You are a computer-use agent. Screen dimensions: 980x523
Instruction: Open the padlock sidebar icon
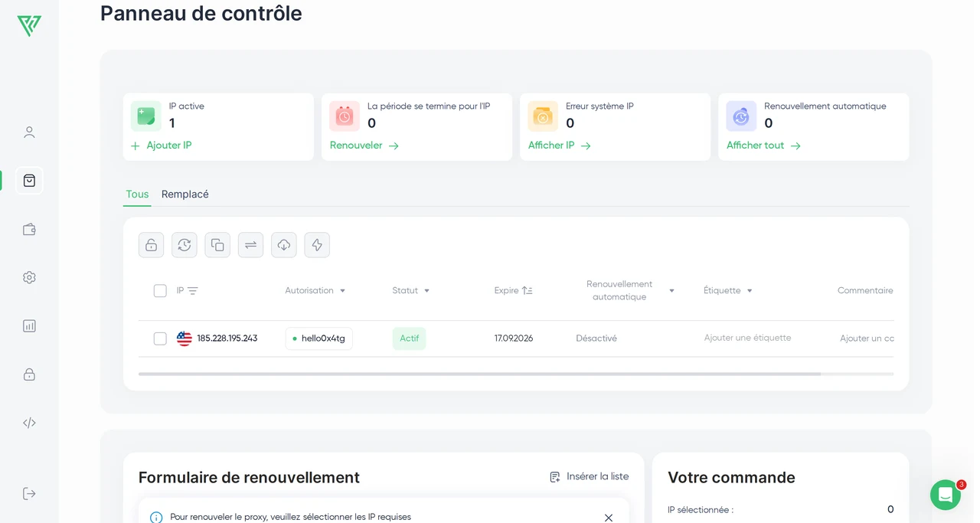(x=29, y=374)
